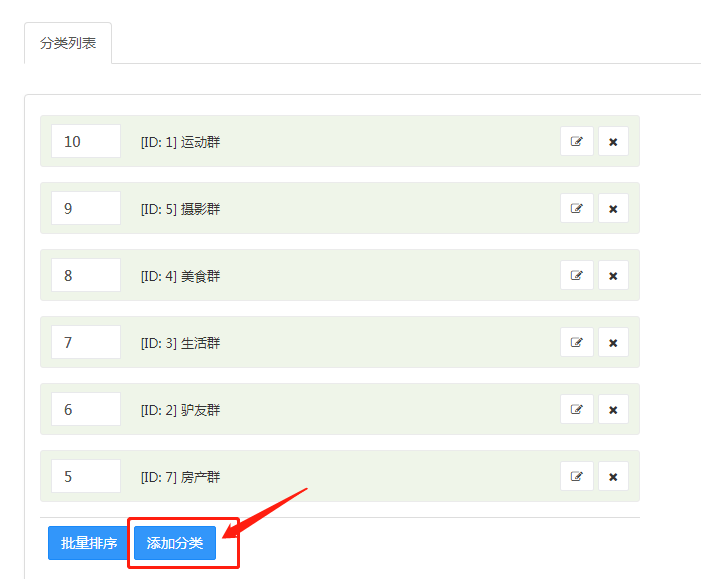Edit the 美食群 category
The width and height of the screenshot is (701, 579).
tap(577, 275)
